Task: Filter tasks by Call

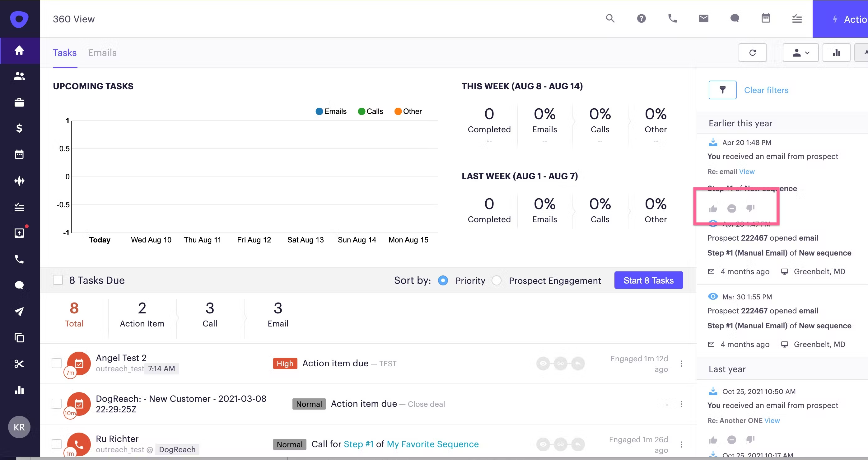Action: pos(210,315)
